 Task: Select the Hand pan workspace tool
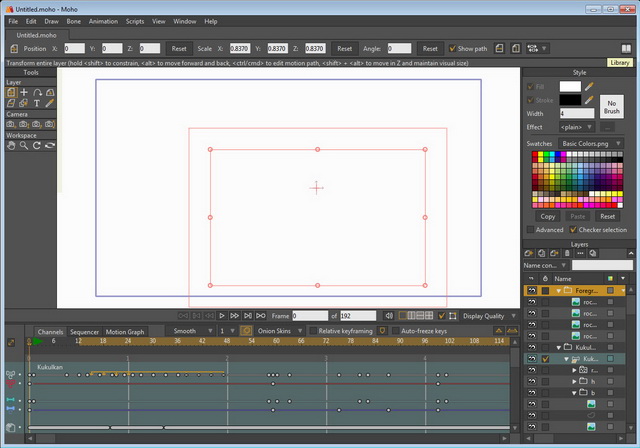pos(10,145)
